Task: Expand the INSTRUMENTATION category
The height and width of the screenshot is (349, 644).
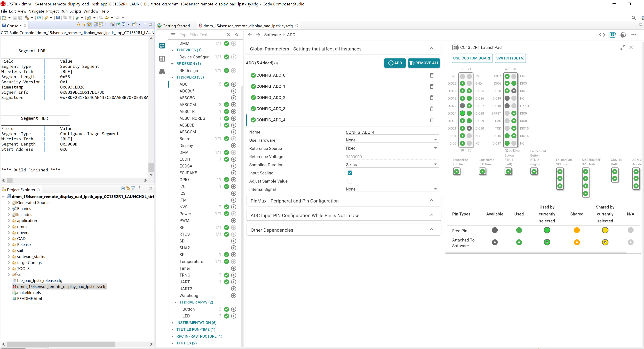Action: 172,322
